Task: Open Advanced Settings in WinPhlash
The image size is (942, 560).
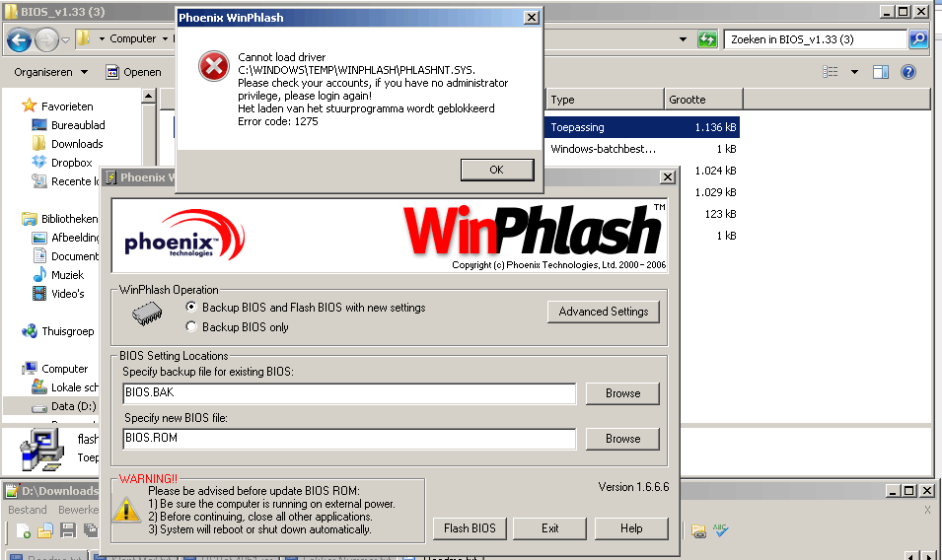Action: click(x=603, y=312)
